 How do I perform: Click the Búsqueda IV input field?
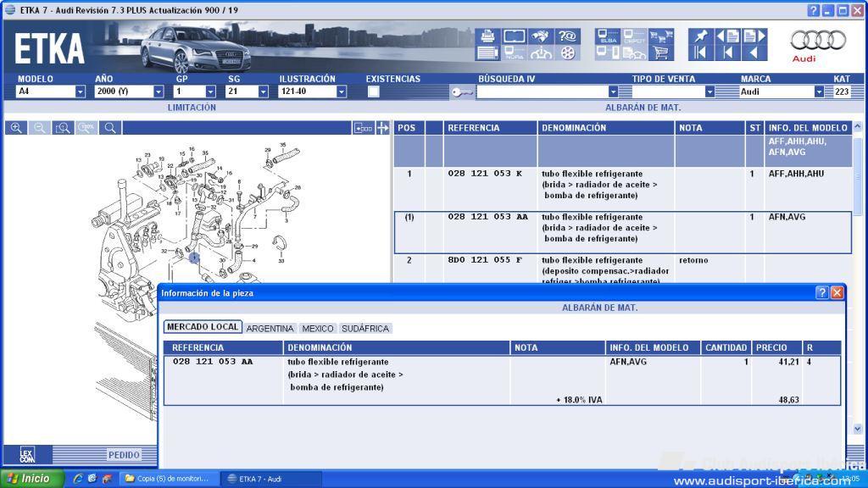pos(542,91)
